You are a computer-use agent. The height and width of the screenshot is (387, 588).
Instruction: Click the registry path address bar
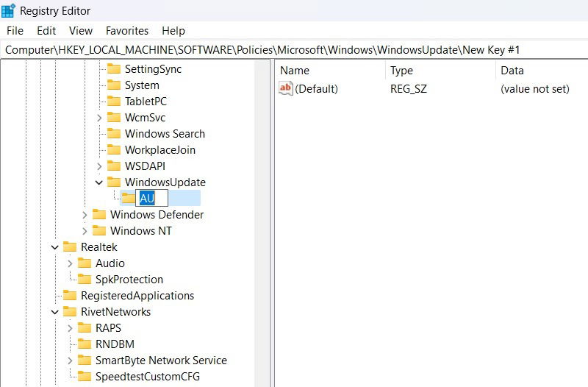294,50
